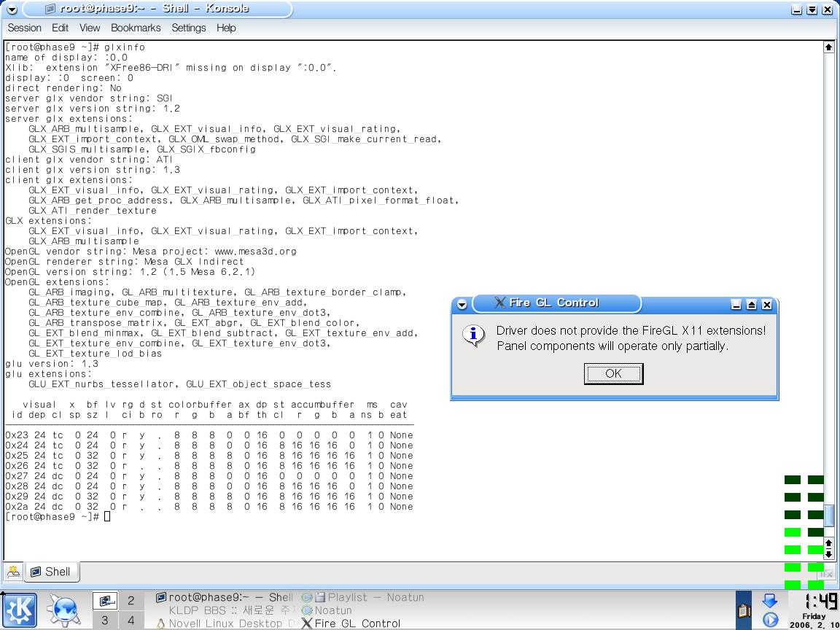Click the 'direct rendering: No' line
Viewport: 840px width, 630px height.
63,87
